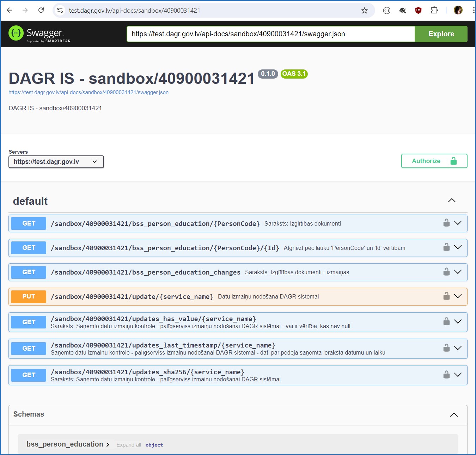
Task: Expand the updates_last_timestamp operation chevron
Action: click(458, 348)
